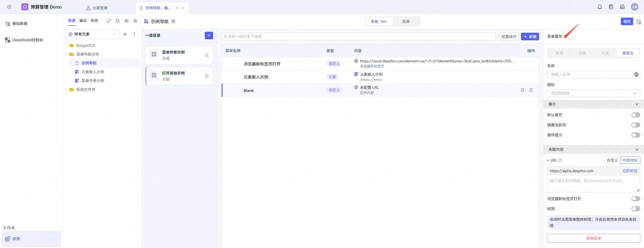Viewport: 644px width, 248px height.
Task: Add a new first-level directory
Action: tap(209, 36)
